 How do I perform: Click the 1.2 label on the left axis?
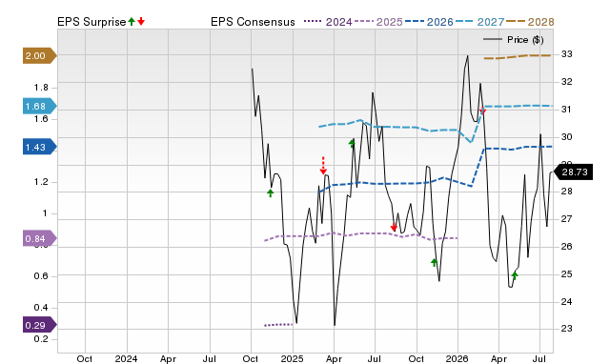(41, 182)
